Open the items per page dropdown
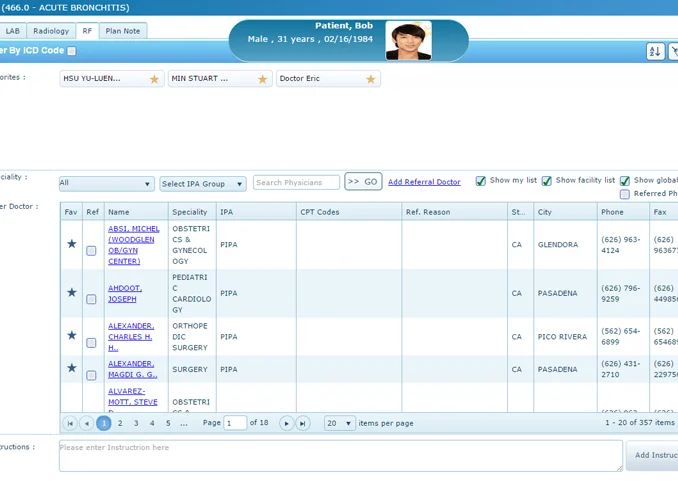The image size is (678, 481). (x=340, y=424)
